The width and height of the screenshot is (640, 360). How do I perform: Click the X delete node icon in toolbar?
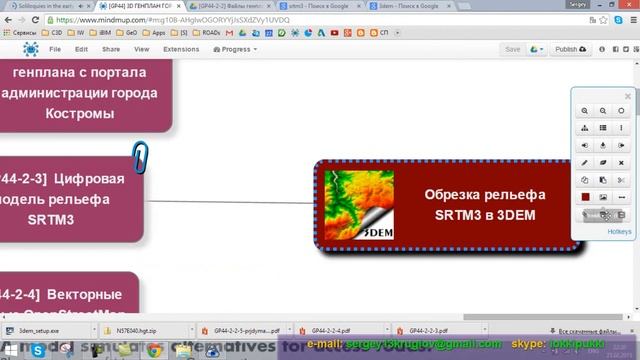tap(621, 163)
